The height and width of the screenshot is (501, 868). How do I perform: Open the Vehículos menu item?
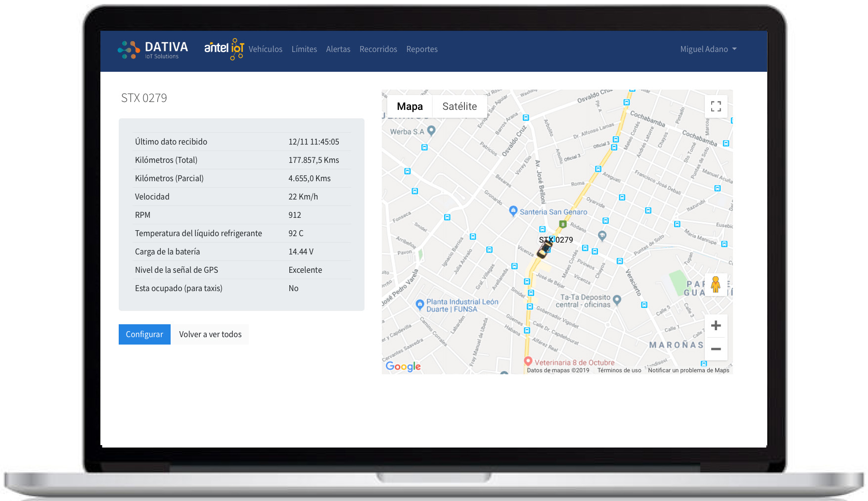click(266, 49)
